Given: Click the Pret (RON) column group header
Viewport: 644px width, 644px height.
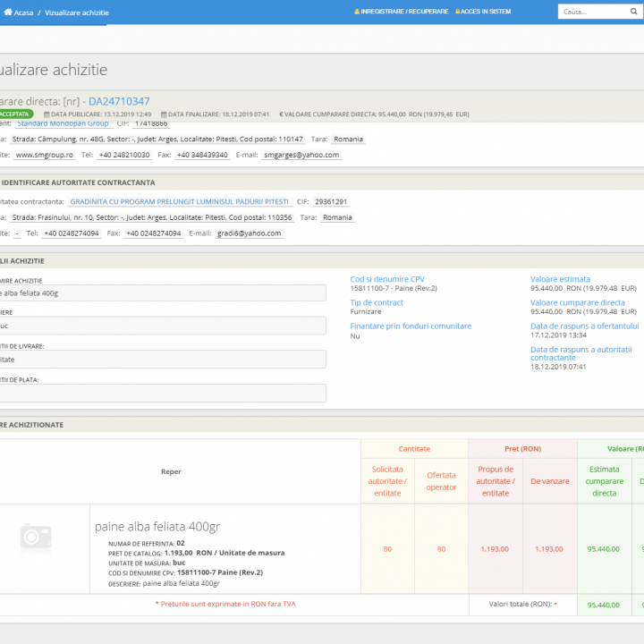Looking at the screenshot, I should click(523, 449).
